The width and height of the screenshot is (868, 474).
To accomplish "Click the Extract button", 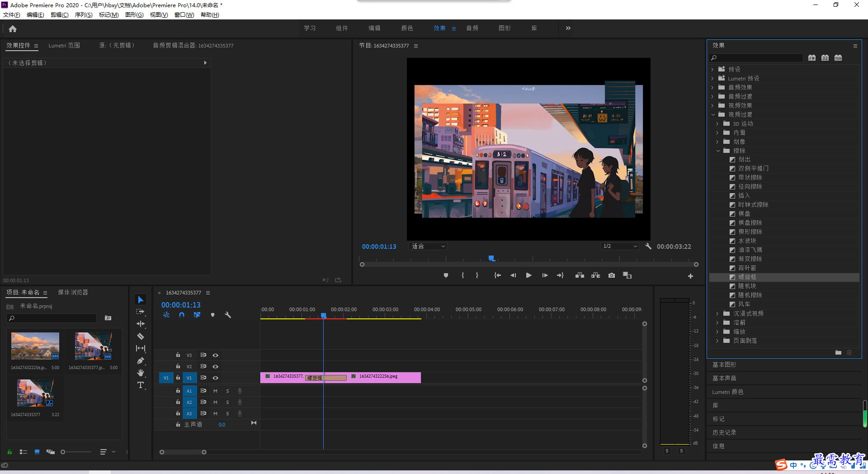I will click(x=596, y=275).
